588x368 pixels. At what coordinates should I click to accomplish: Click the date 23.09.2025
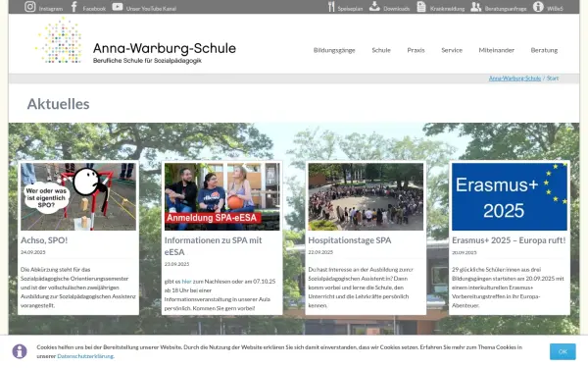click(176, 264)
